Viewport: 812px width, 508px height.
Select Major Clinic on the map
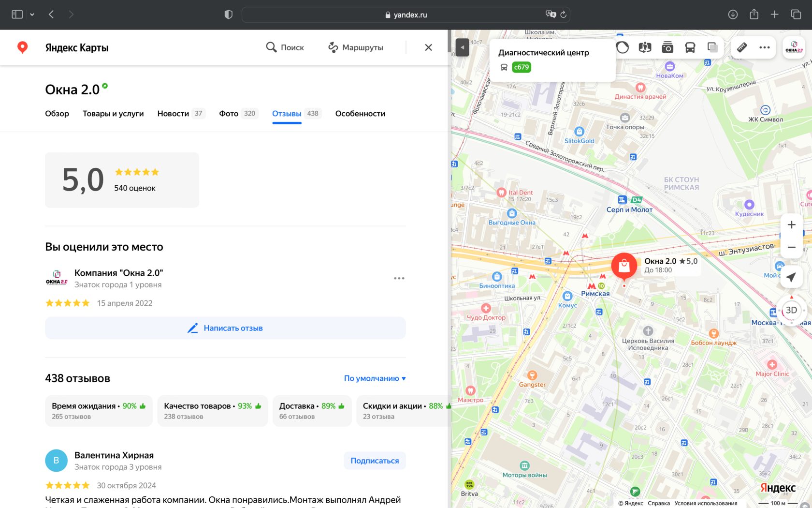point(772,369)
